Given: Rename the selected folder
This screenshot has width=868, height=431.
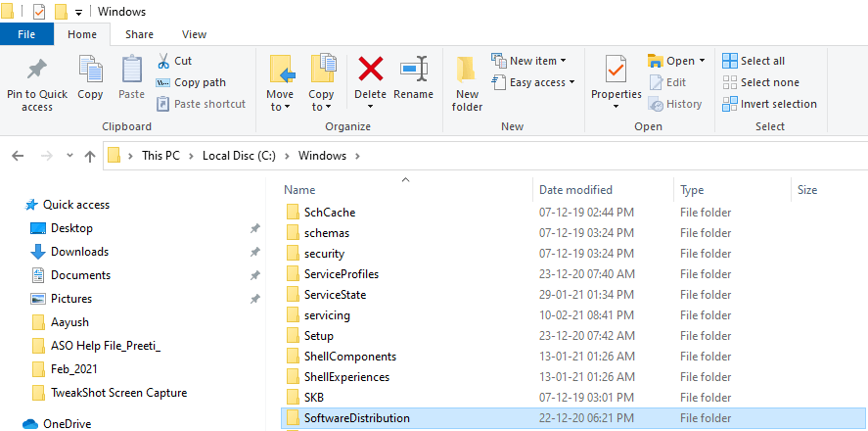Looking at the screenshot, I should click(x=414, y=77).
